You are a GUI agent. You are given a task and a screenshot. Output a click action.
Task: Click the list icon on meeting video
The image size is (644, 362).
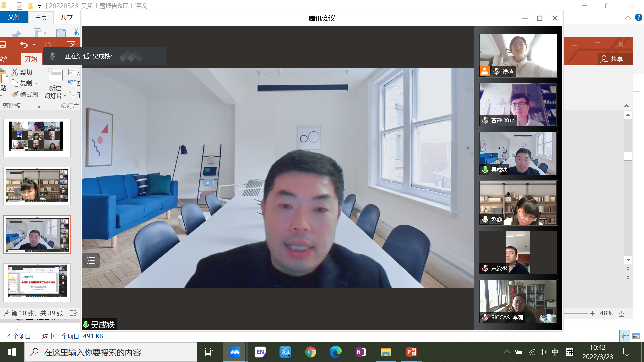tap(91, 260)
